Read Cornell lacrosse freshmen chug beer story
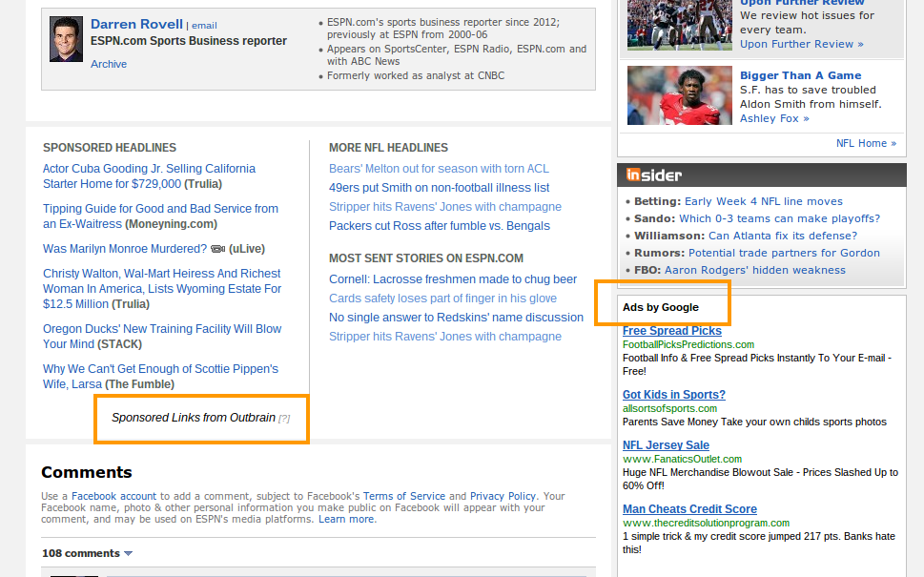Screen dimensions: 924x577 tap(453, 279)
